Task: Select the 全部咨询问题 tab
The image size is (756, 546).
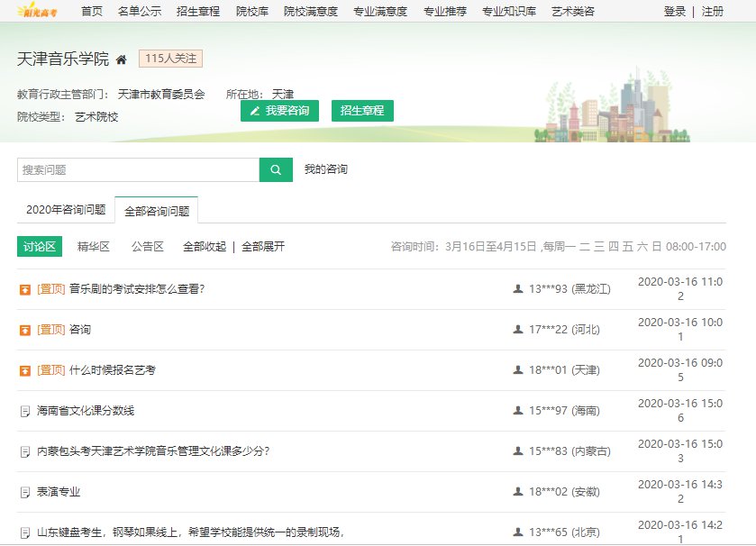Action: 157,210
